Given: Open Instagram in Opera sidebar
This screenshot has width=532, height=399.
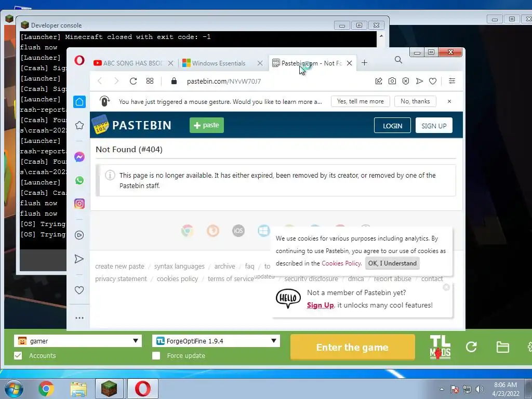Looking at the screenshot, I should [79, 204].
